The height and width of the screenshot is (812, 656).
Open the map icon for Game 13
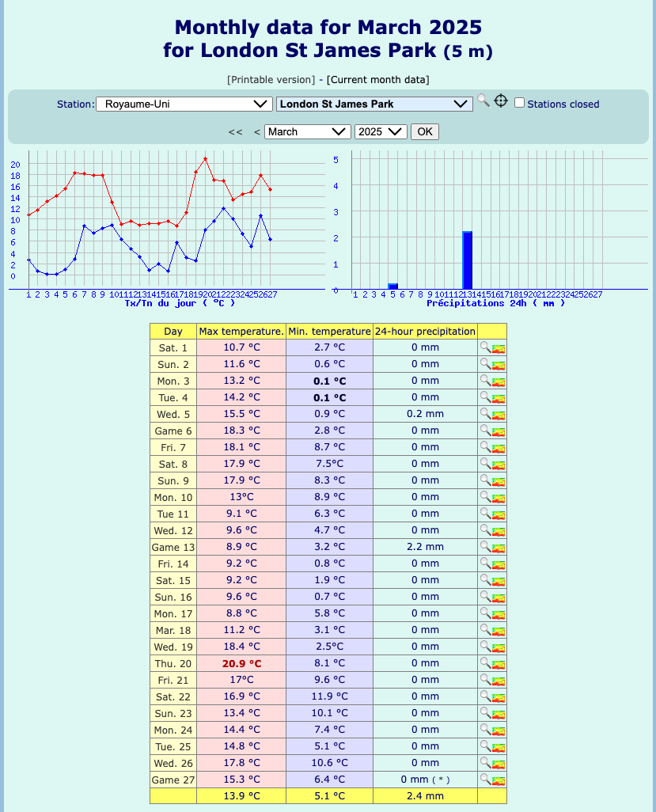499,547
